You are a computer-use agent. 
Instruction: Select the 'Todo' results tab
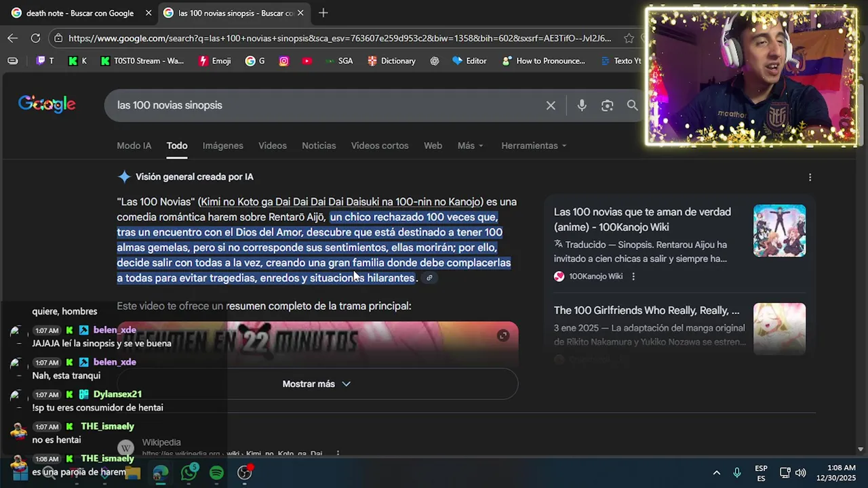177,146
